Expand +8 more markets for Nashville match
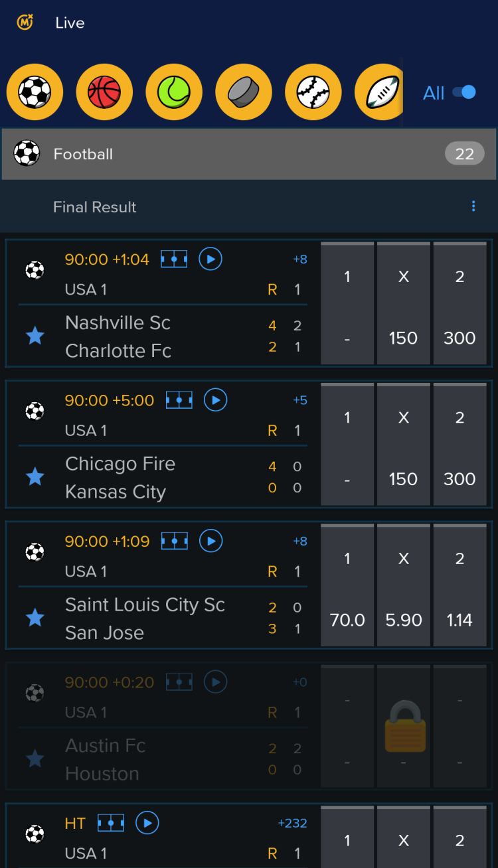498x868 pixels. tap(300, 259)
